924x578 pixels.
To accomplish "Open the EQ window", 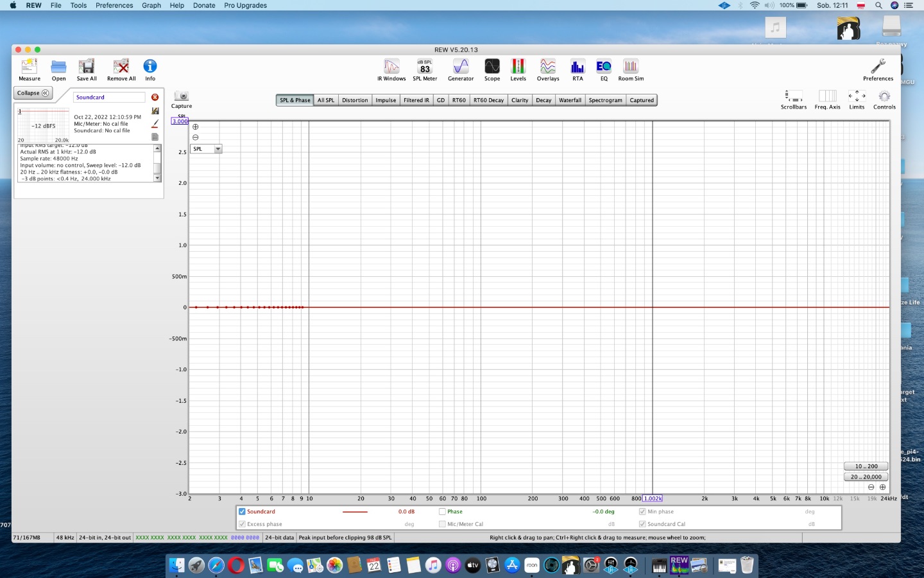I will pos(604,69).
